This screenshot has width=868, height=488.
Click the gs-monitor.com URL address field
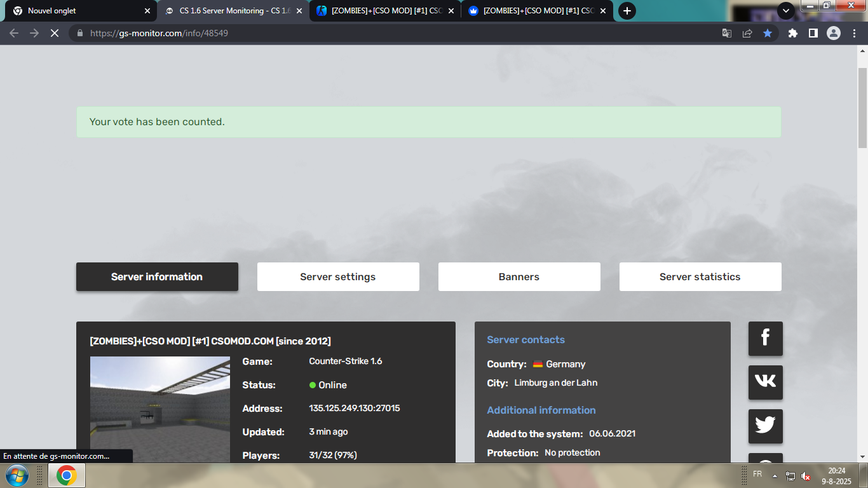pyautogui.click(x=381, y=33)
